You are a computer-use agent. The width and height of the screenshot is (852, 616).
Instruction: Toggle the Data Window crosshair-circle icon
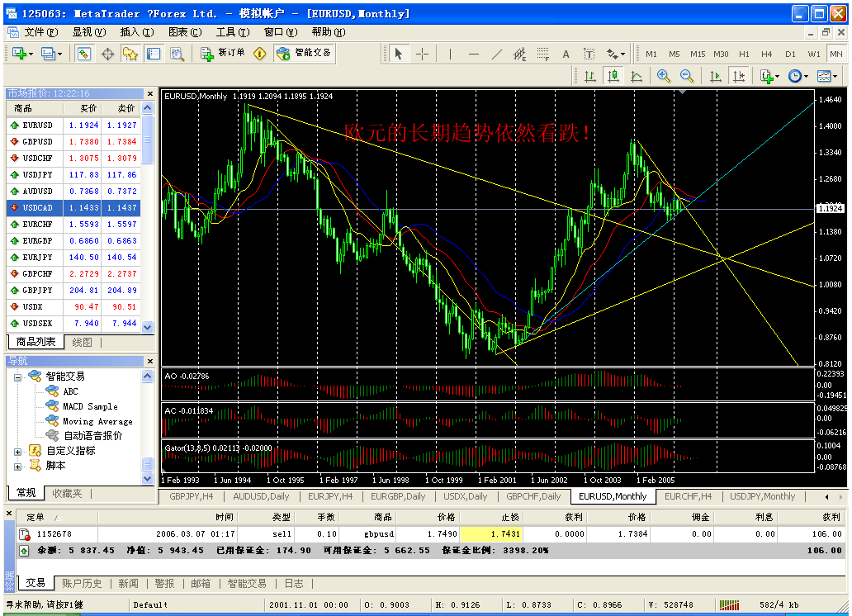pyautogui.click(x=107, y=54)
